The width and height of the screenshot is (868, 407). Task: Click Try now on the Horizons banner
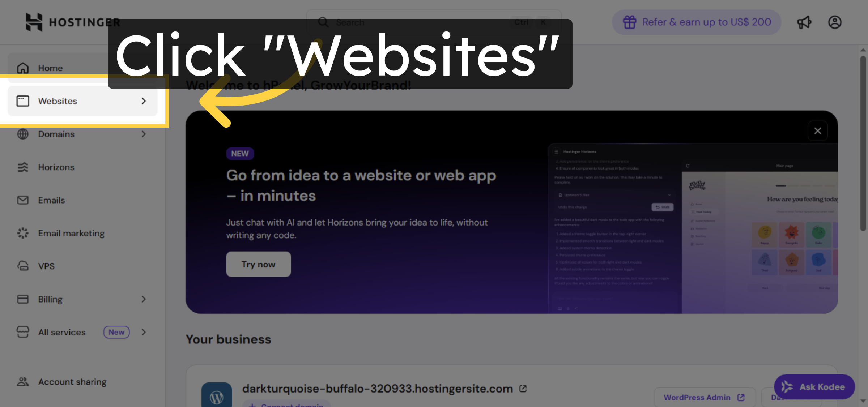click(x=258, y=264)
